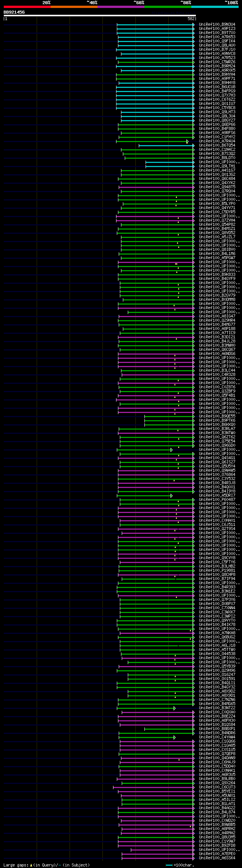242x868 pixels.
Task: Open hit UniRef100_A9PI23
Action: pyautogui.click(x=217, y=29)
